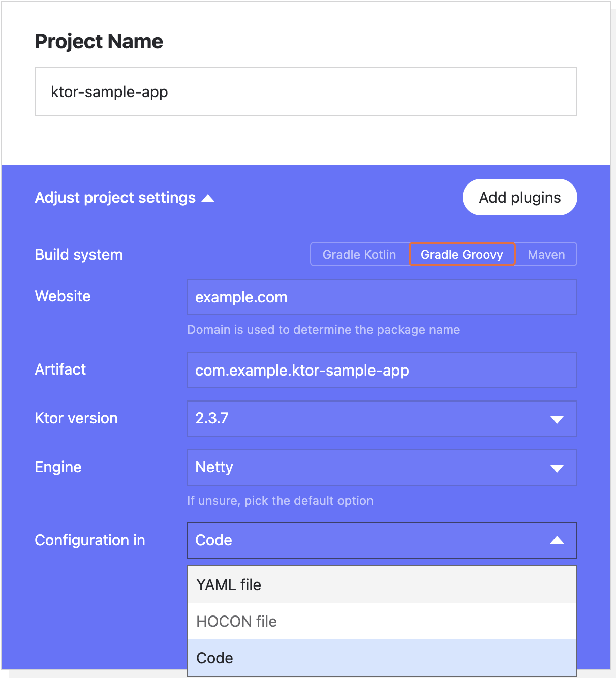Click the Ktor version dropdown arrow
This screenshot has width=616, height=678.
[x=557, y=419]
